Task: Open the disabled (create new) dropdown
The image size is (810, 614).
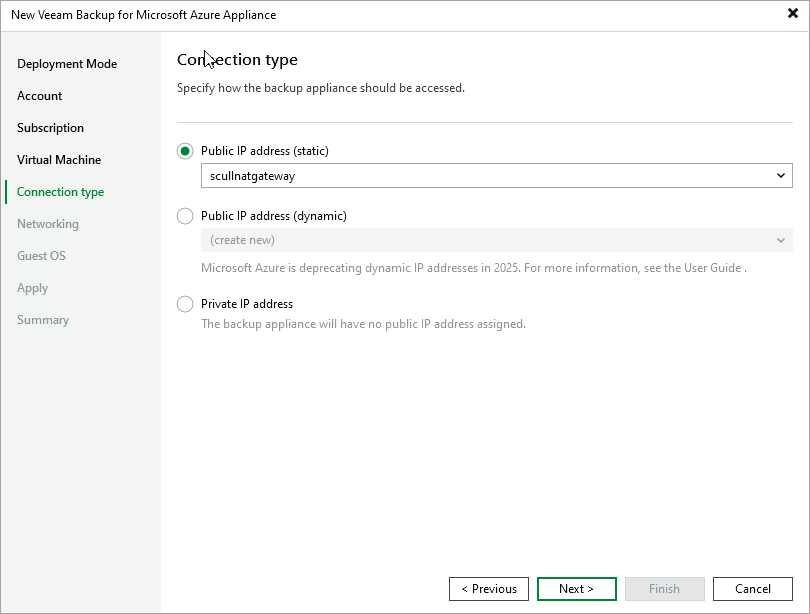Action: pyautogui.click(x=496, y=240)
